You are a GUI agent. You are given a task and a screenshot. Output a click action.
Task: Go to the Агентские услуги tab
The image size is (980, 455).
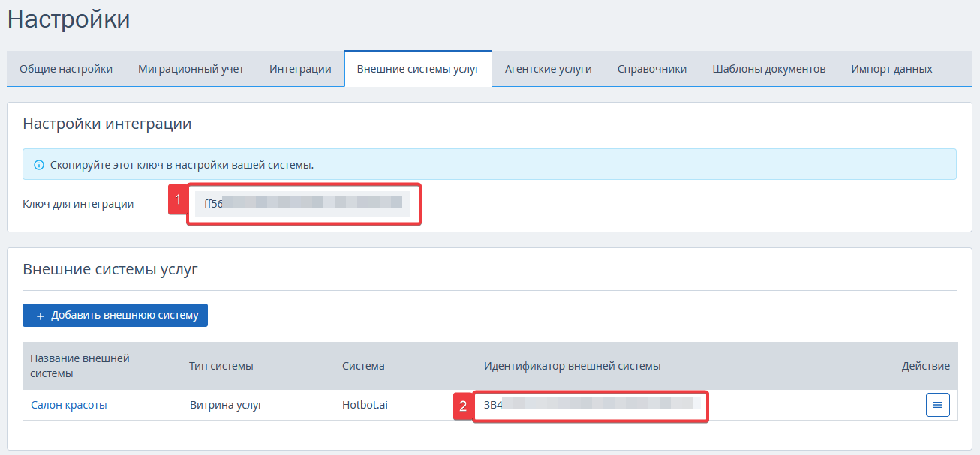coord(549,69)
